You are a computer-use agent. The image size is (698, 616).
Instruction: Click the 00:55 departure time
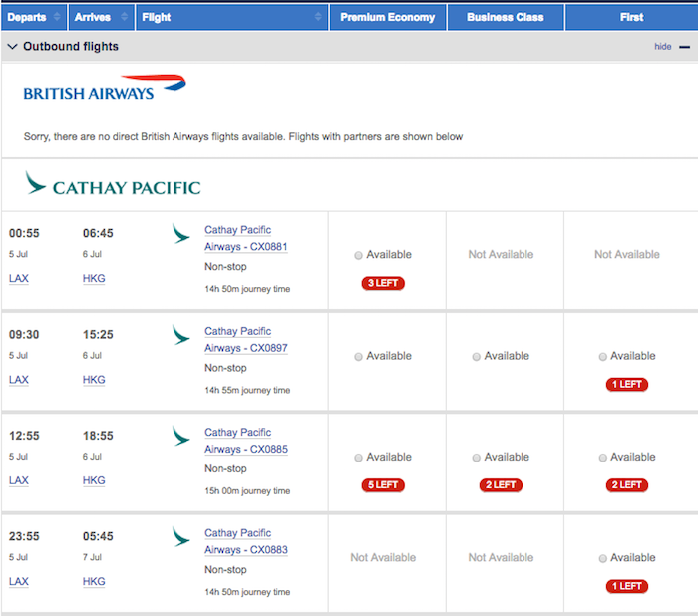click(x=24, y=233)
